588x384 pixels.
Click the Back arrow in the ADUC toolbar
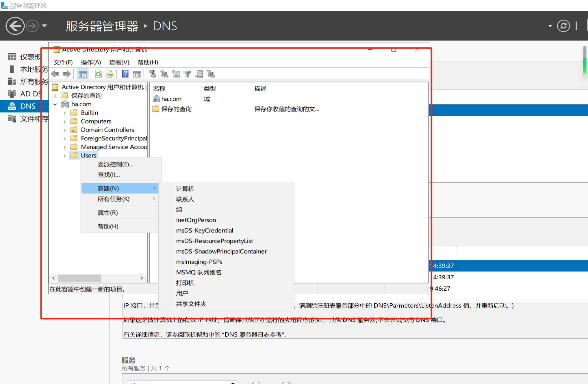[55, 74]
